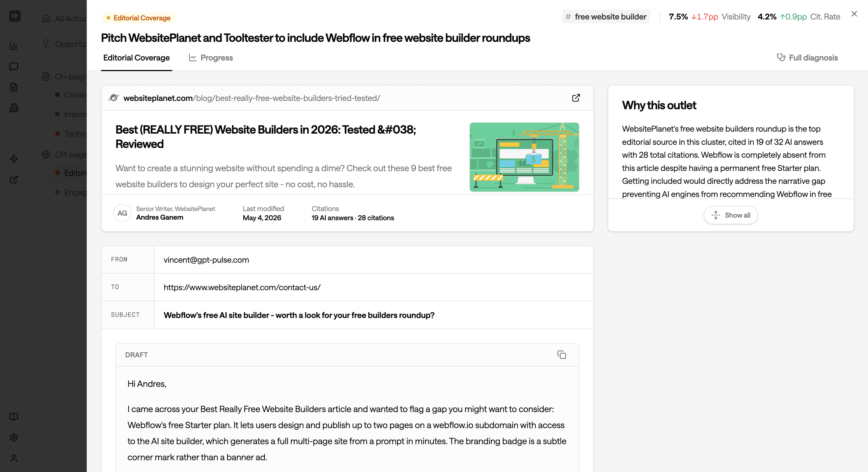
Task: Click the AG author avatar
Action: point(122,213)
